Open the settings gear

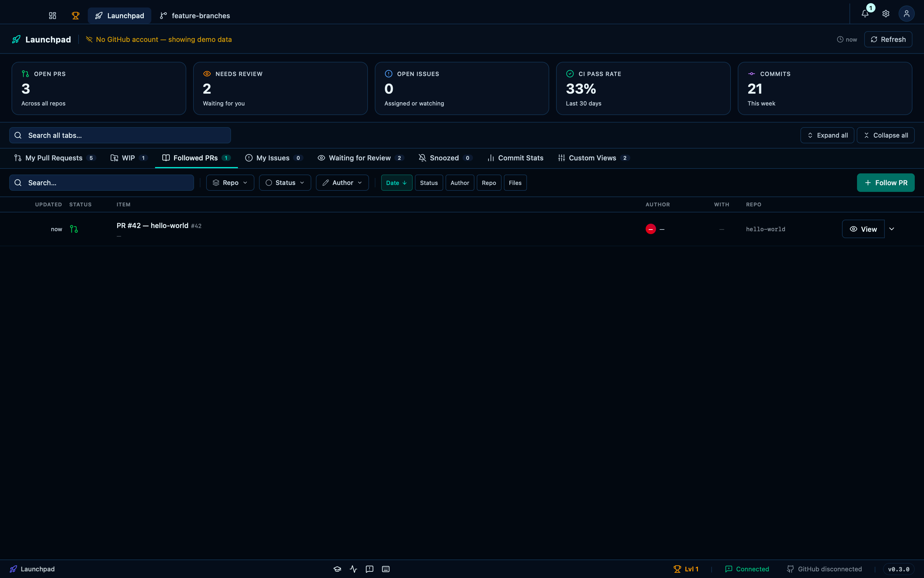coord(886,14)
